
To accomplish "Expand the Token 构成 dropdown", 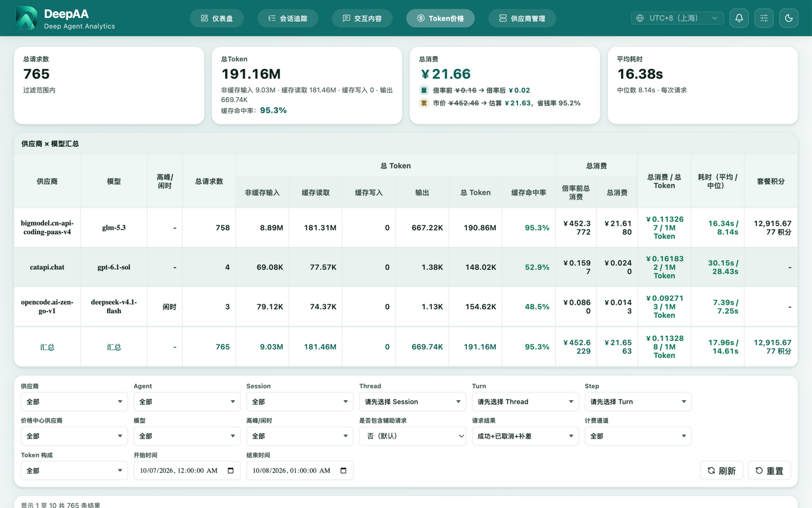I will 74,470.
